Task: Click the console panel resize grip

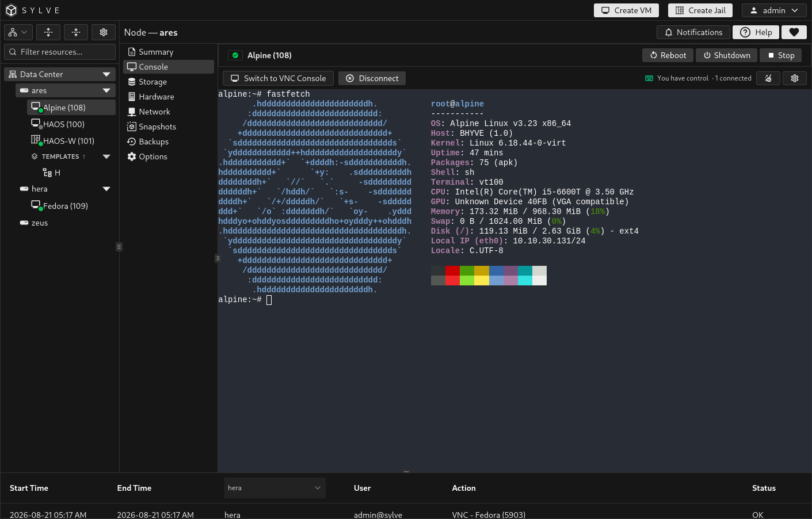Action: point(218,258)
